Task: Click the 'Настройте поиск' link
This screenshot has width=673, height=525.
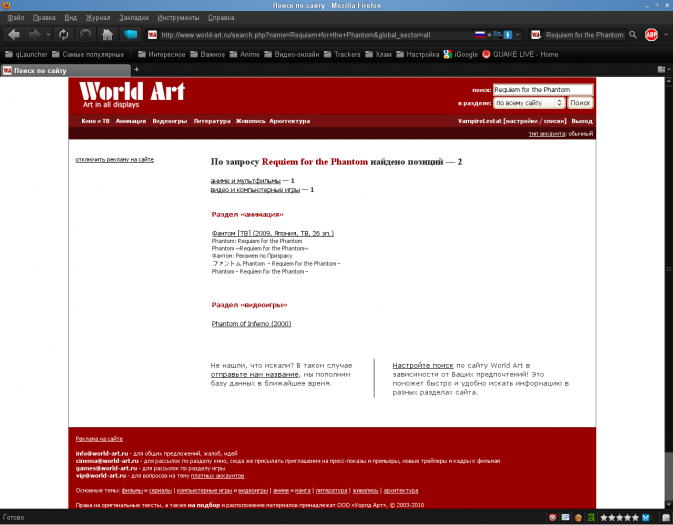Action: pyautogui.click(x=423, y=365)
